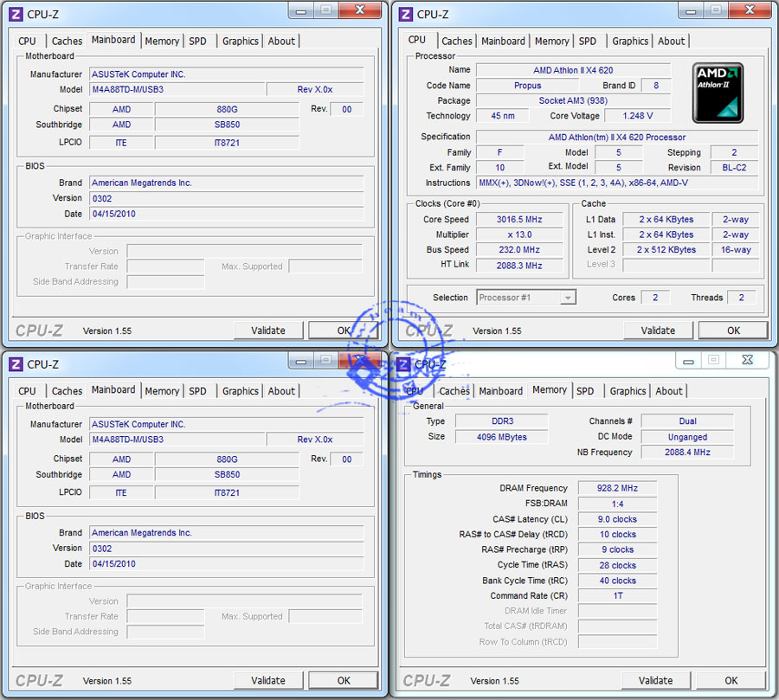Open Memory tab in top-left window
The height and width of the screenshot is (700, 779).
pyautogui.click(x=162, y=42)
